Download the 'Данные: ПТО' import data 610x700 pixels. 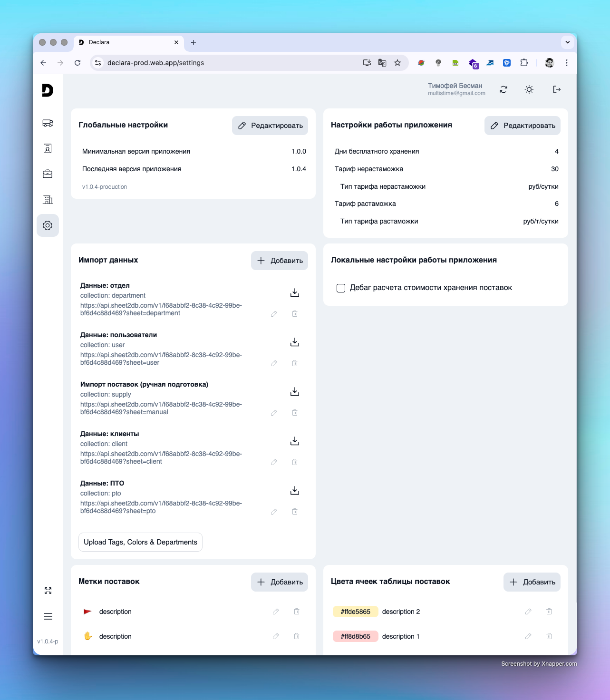pos(295,491)
